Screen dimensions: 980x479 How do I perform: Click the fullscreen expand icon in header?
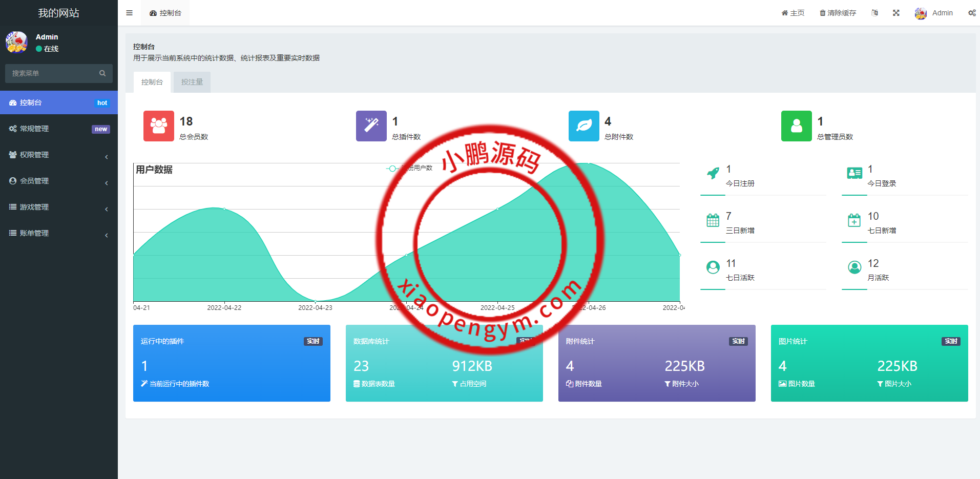(896, 13)
